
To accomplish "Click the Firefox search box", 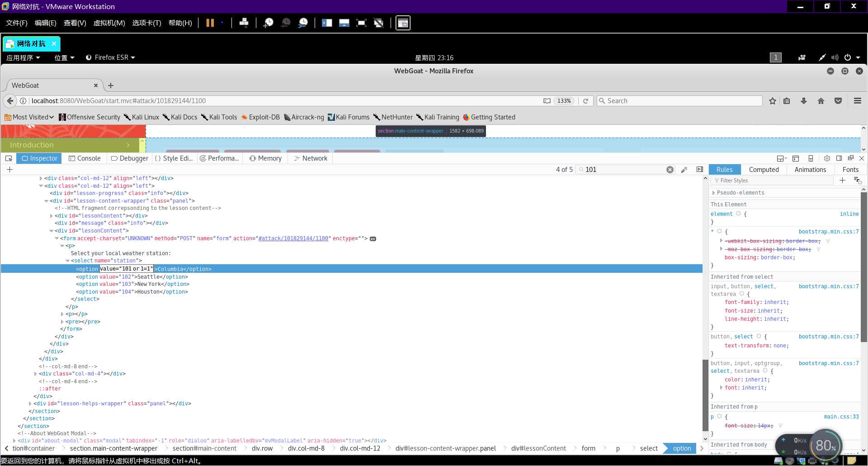I will click(679, 101).
